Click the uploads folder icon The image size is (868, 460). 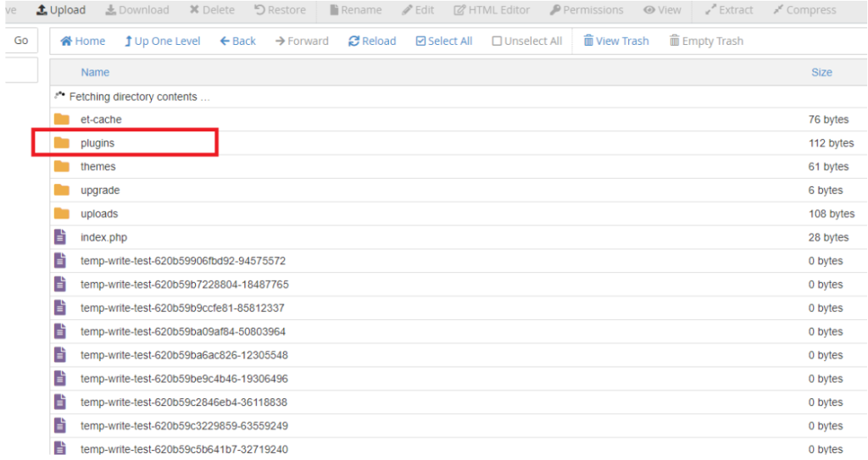tap(61, 213)
